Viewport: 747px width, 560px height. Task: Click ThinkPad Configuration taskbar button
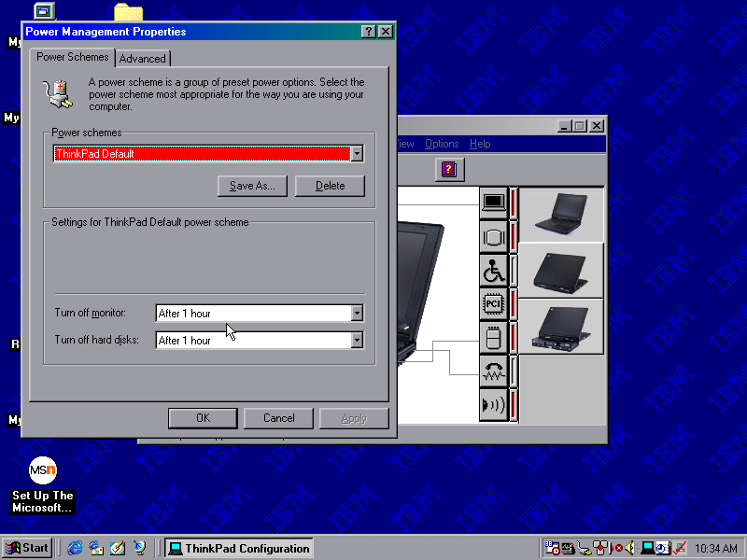tap(239, 548)
